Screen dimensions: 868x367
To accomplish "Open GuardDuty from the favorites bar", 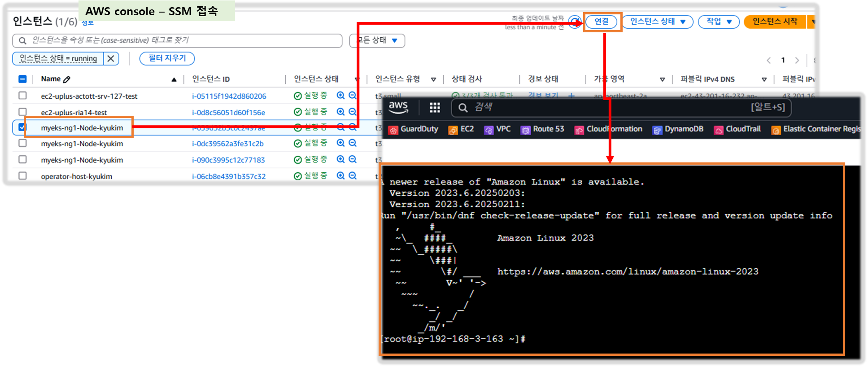I will click(x=413, y=129).
